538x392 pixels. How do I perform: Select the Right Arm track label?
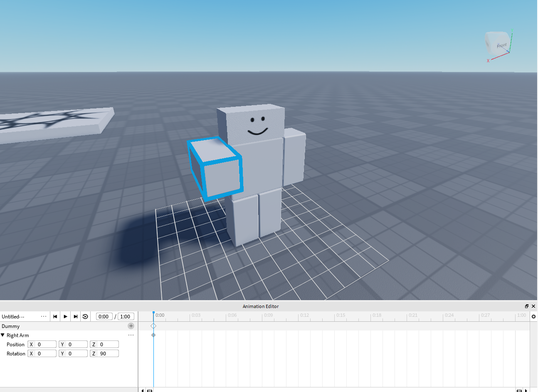coord(18,335)
